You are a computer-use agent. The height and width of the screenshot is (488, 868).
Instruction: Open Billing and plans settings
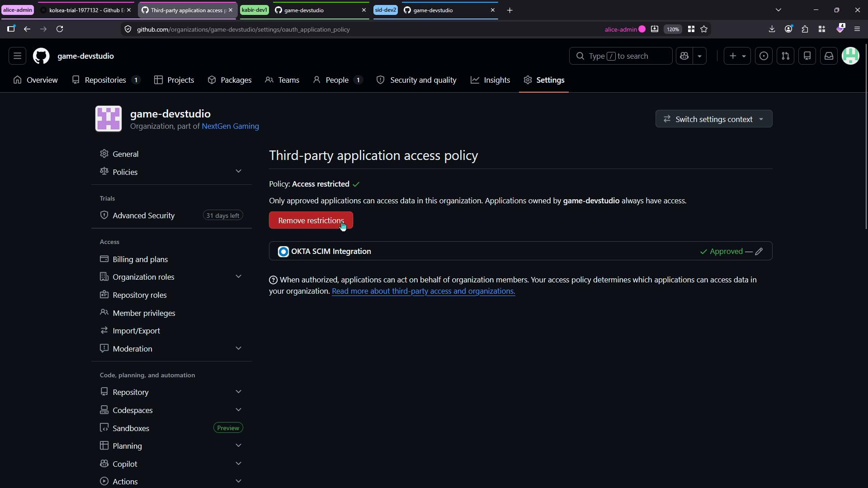(x=171, y=259)
